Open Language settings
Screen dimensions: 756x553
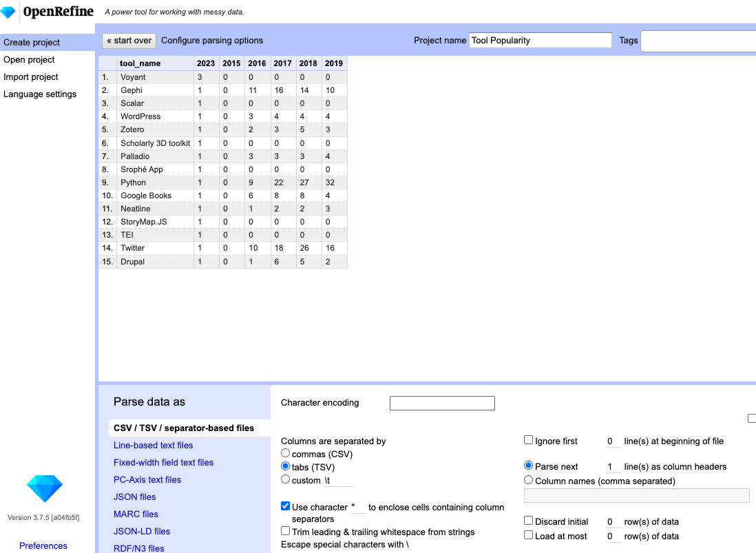tap(39, 94)
